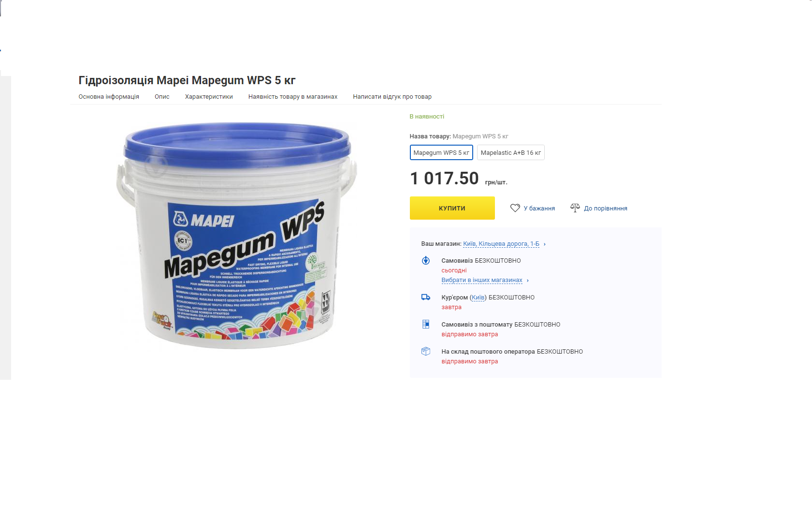Click the comparison scales icon
The image size is (812, 508).
coord(575,208)
